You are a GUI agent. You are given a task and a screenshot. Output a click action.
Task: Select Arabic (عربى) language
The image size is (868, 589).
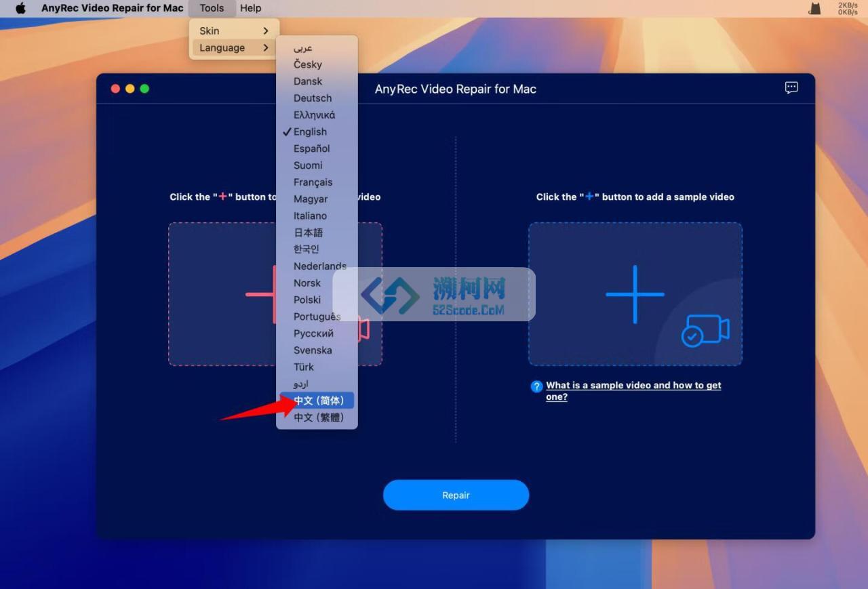(x=317, y=47)
